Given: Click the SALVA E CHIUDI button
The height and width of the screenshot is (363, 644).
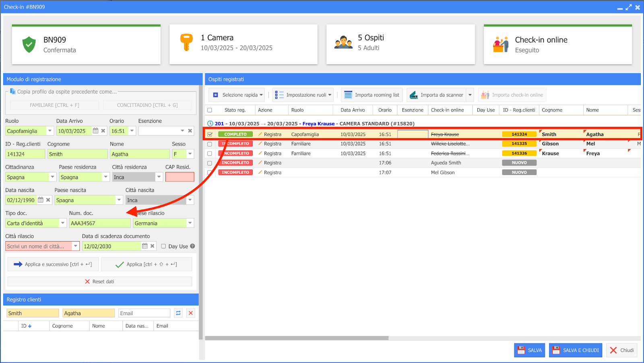Looking at the screenshot, I should coord(576,350).
